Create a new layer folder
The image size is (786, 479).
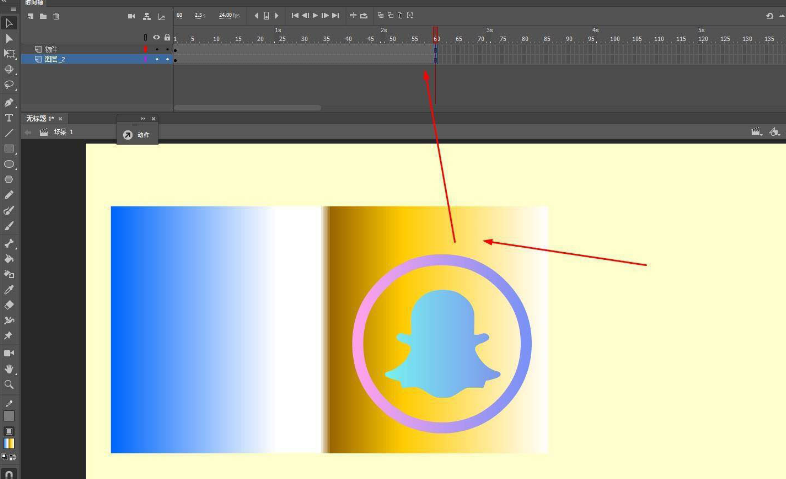[44, 17]
